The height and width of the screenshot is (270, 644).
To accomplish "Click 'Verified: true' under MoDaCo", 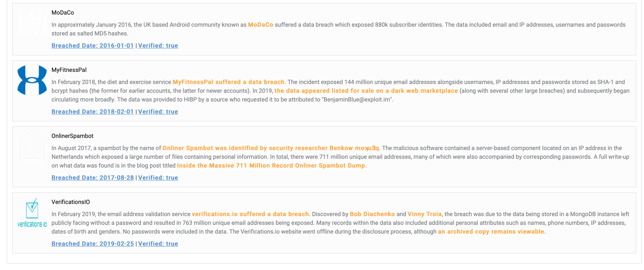I will click(158, 45).
